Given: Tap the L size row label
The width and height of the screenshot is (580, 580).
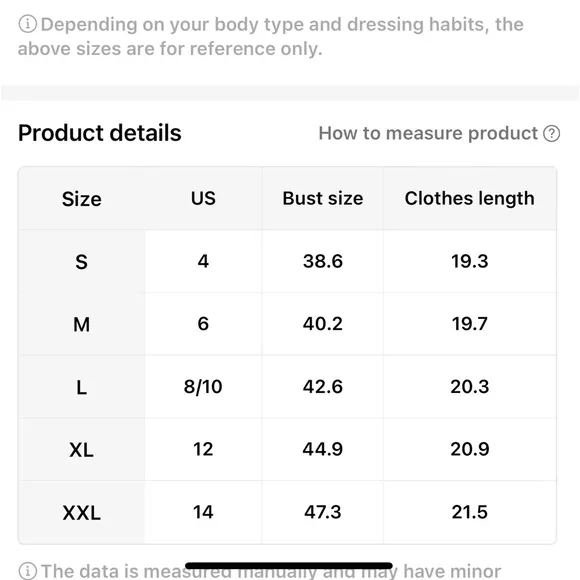Looking at the screenshot, I should point(82,388).
